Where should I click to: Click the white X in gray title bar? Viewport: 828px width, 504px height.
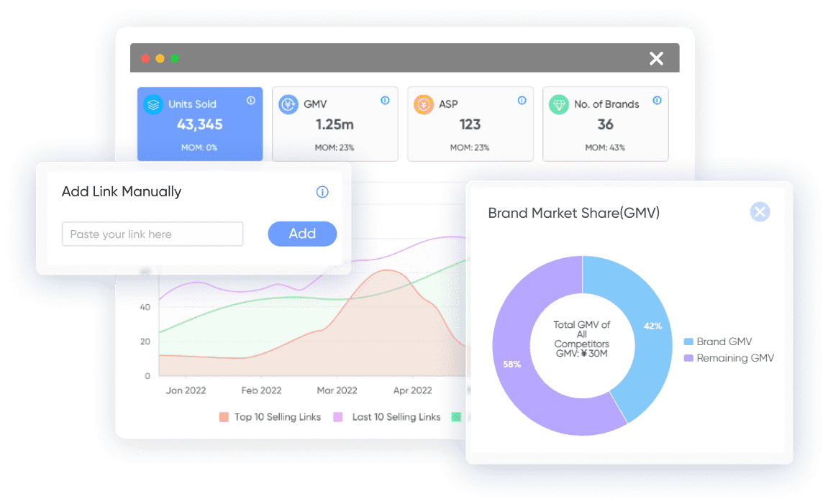click(656, 58)
